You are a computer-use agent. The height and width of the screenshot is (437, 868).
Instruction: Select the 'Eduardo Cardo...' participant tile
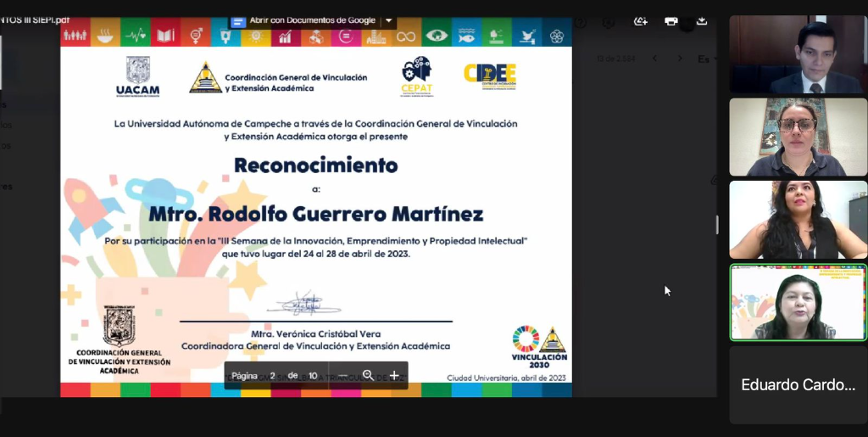[798, 385]
